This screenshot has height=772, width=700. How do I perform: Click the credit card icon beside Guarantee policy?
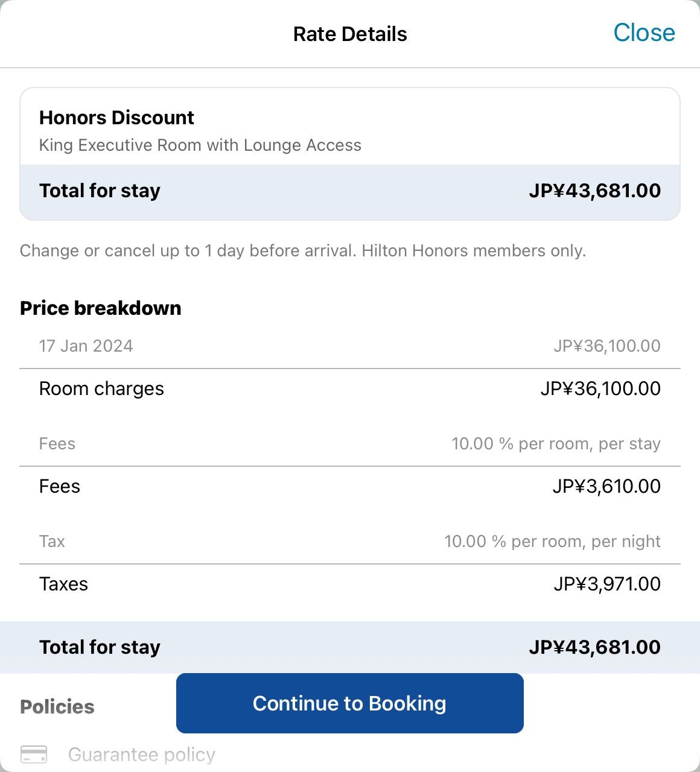[x=34, y=755]
